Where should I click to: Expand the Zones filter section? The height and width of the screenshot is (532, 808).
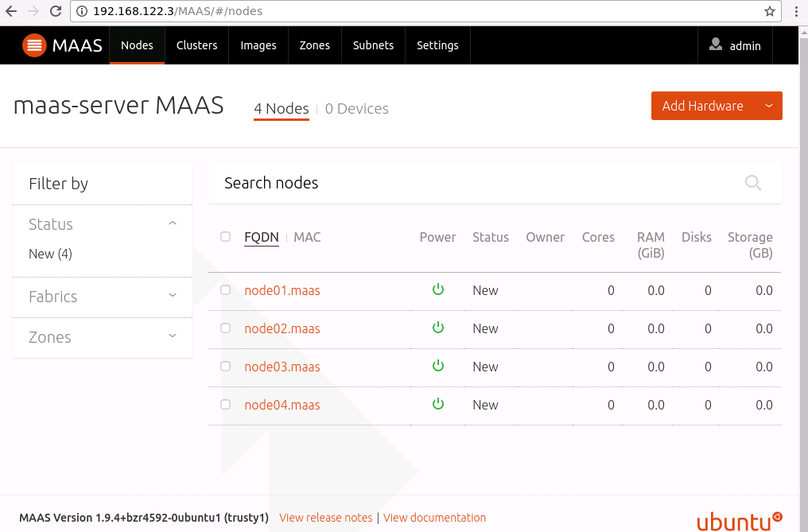173,336
